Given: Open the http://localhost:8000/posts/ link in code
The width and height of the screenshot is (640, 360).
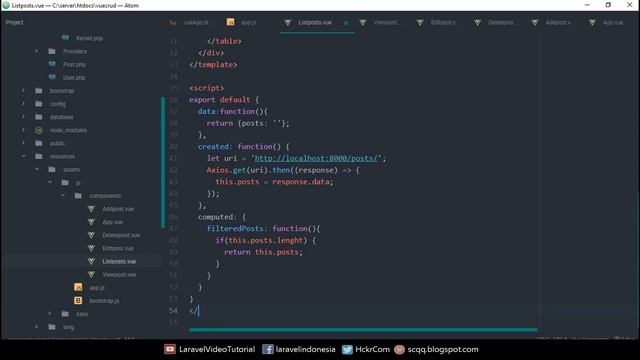Looking at the screenshot, I should pyautogui.click(x=316, y=158).
